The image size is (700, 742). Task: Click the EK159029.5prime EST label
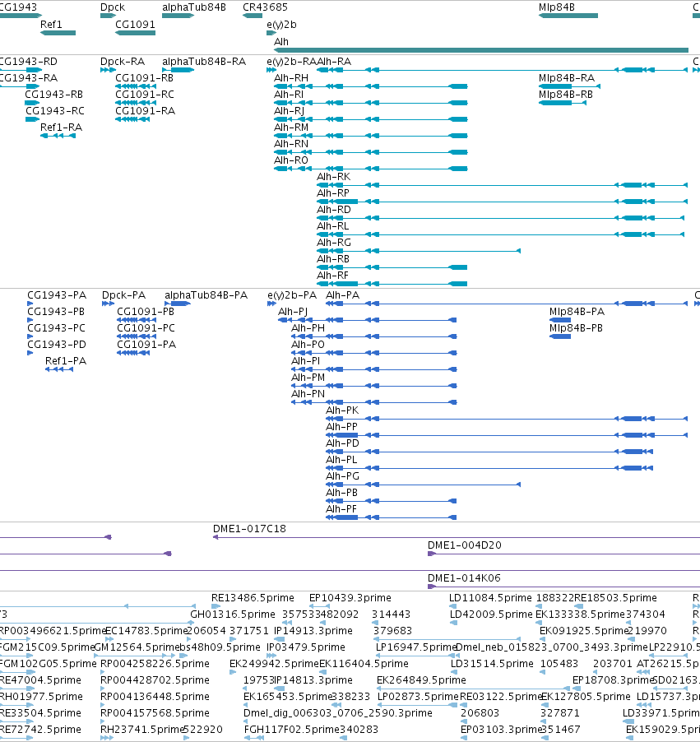pyautogui.click(x=663, y=730)
